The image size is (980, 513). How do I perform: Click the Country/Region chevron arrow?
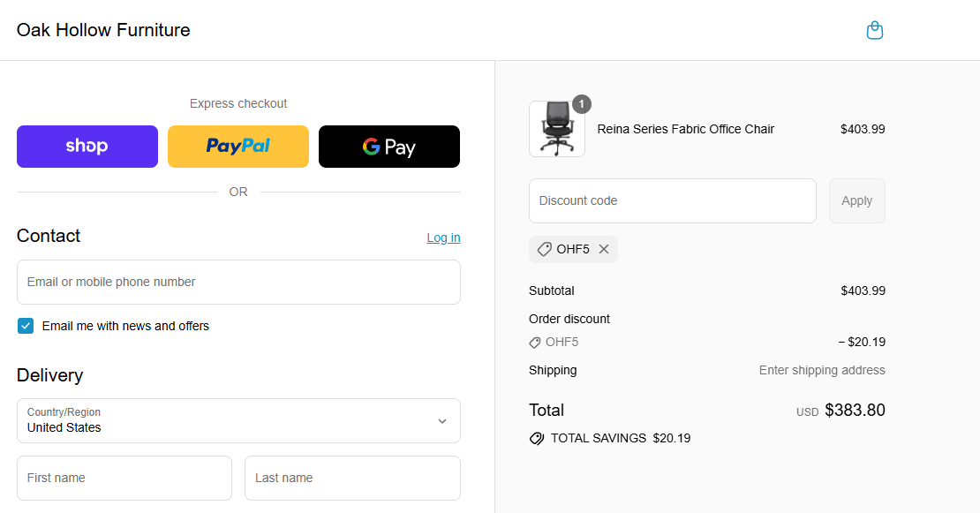(442, 421)
